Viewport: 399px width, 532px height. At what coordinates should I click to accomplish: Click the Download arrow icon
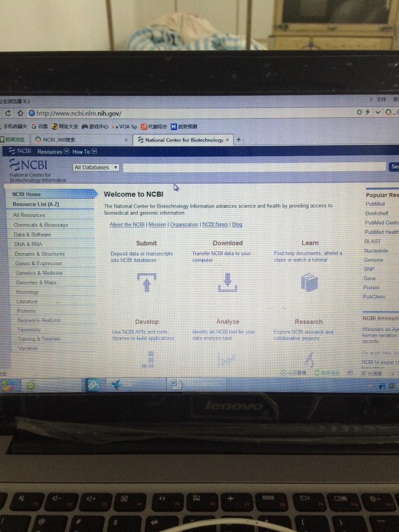(227, 282)
